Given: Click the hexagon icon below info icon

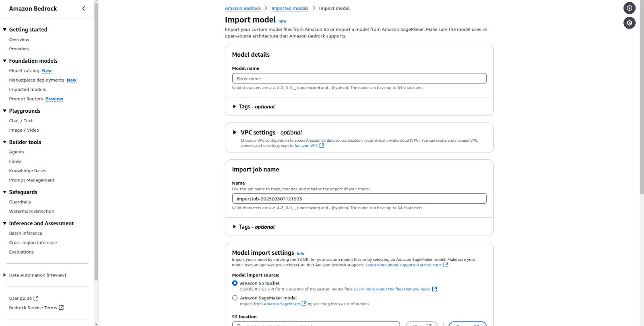Looking at the screenshot, I should click(x=630, y=23).
